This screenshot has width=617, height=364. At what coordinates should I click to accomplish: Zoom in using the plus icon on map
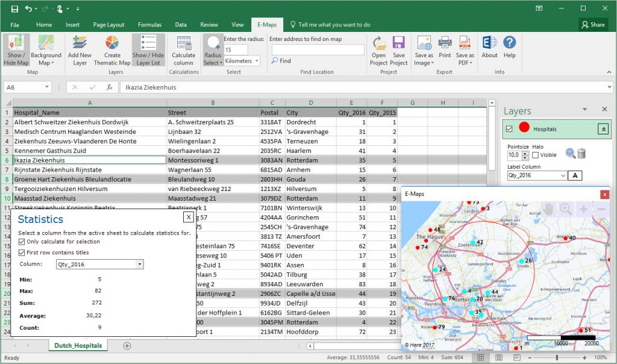click(583, 209)
